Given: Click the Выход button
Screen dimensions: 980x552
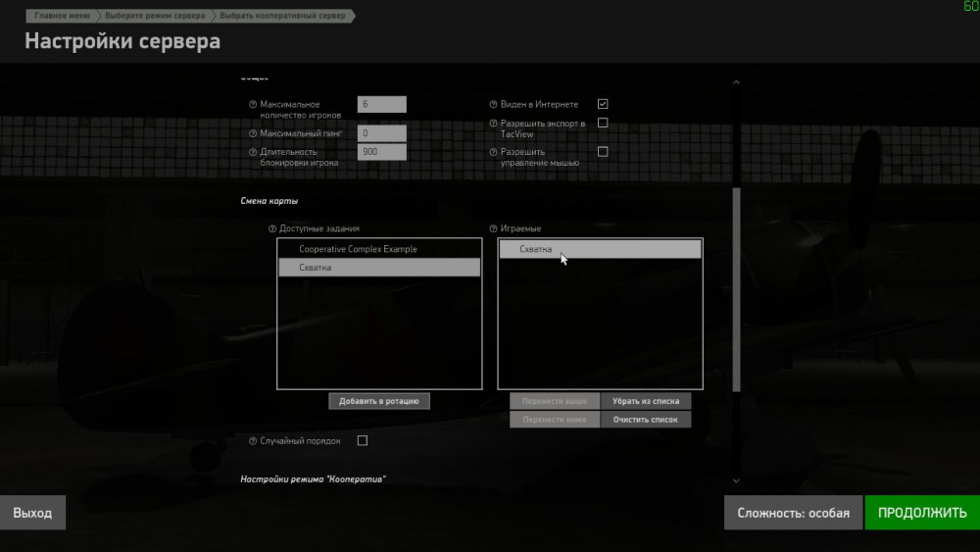Looking at the screenshot, I should 32,513.
